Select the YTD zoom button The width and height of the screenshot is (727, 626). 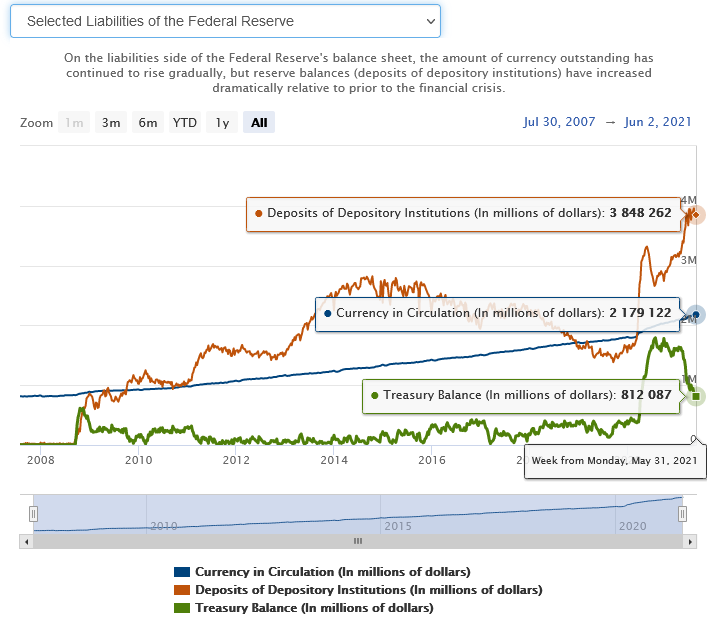(185, 122)
